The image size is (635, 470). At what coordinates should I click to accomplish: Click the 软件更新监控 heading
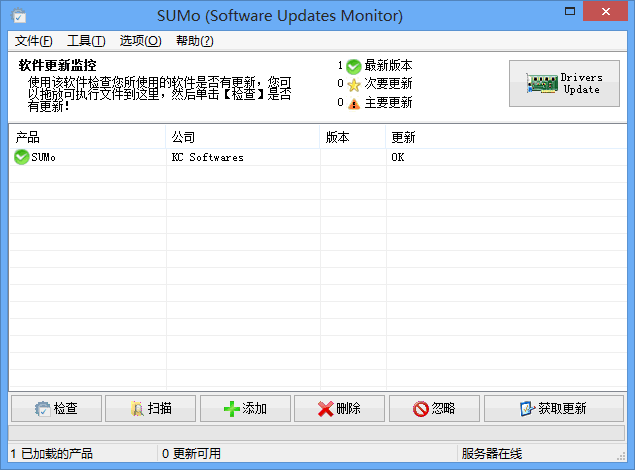[x=58, y=65]
